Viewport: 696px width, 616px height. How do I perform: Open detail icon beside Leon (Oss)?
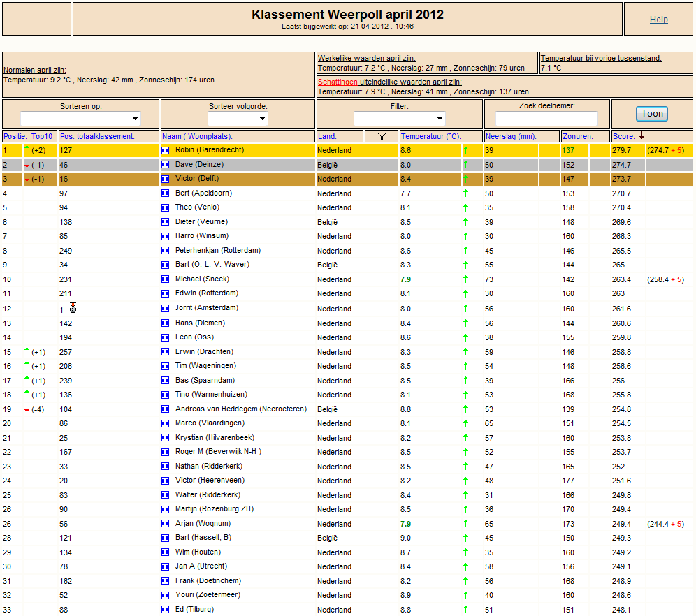tap(165, 337)
